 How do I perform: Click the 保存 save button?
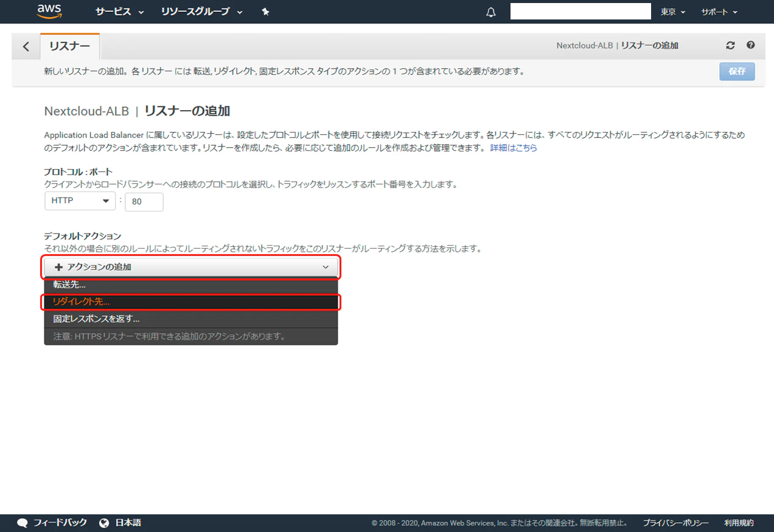click(737, 71)
